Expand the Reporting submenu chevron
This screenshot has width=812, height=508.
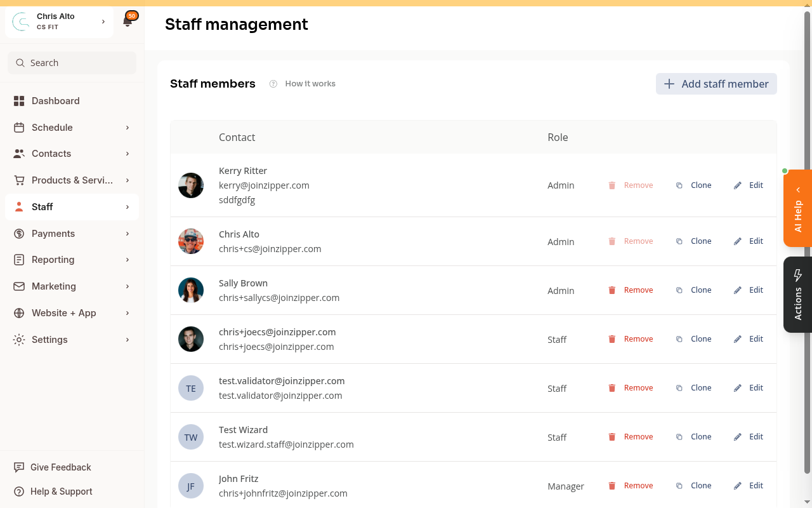[x=128, y=260]
